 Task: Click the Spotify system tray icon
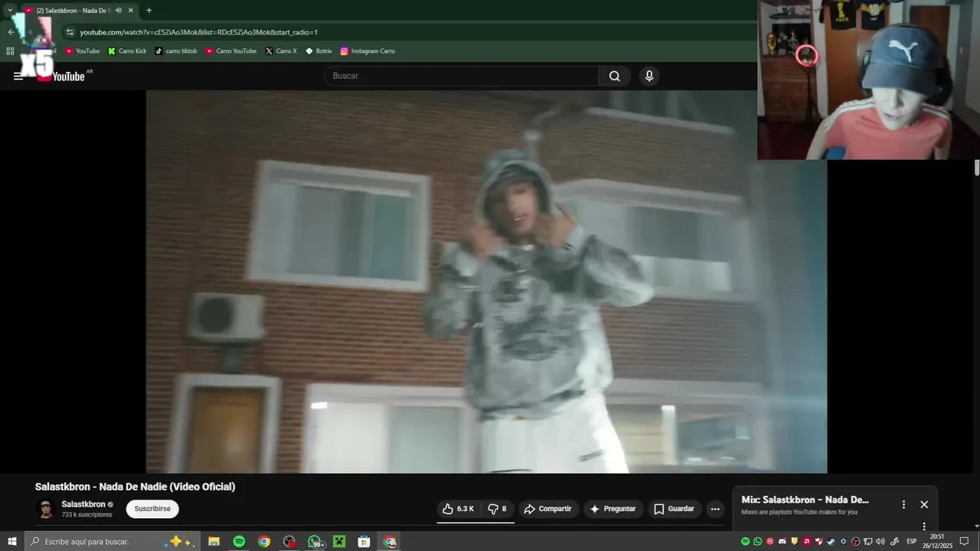click(x=745, y=541)
